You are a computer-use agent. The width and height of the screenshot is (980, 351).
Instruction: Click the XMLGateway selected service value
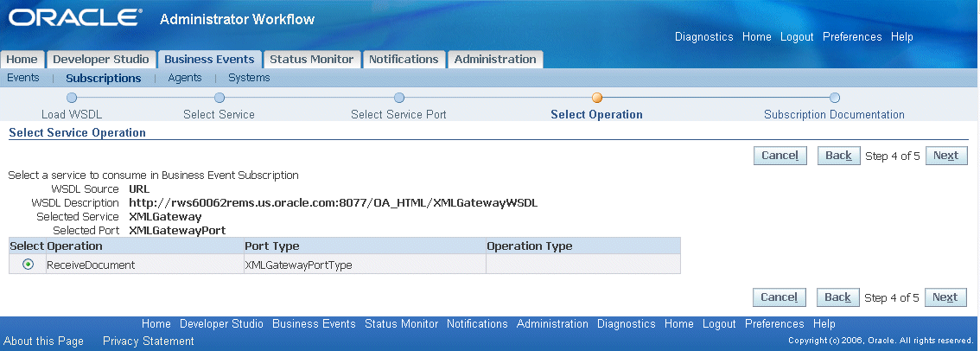tap(165, 216)
